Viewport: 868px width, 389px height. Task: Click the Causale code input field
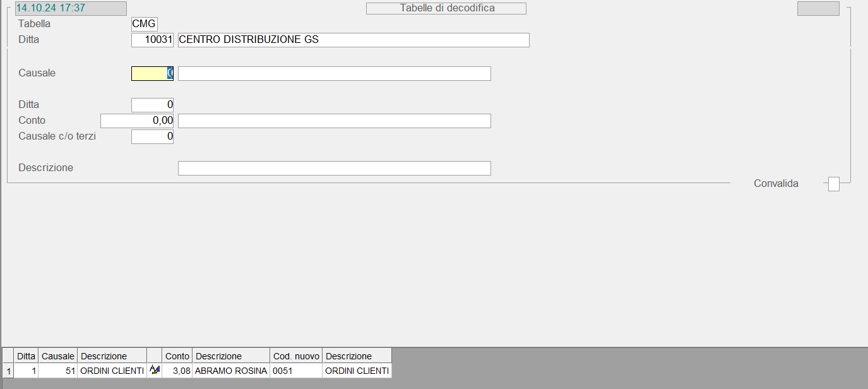point(152,73)
